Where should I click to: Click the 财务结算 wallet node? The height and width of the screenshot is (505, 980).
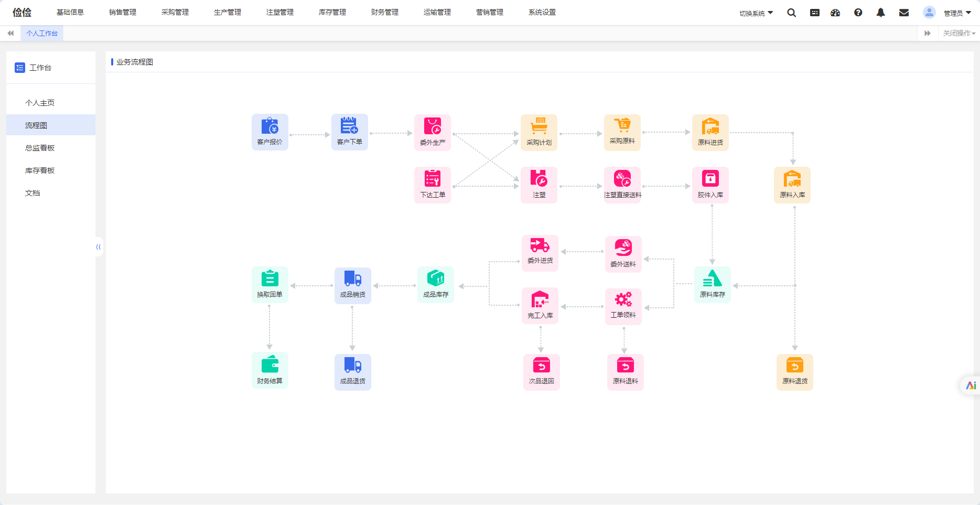click(x=270, y=370)
